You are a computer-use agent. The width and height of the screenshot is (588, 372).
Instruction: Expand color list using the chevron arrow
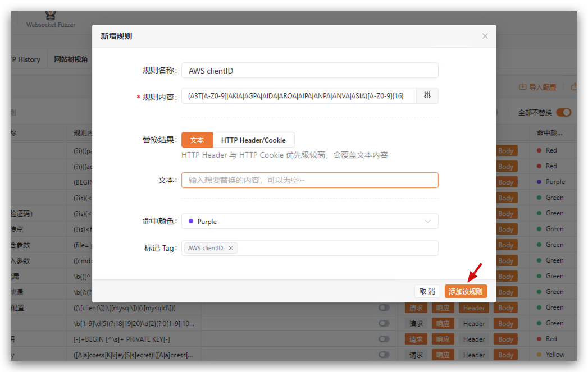coord(428,222)
